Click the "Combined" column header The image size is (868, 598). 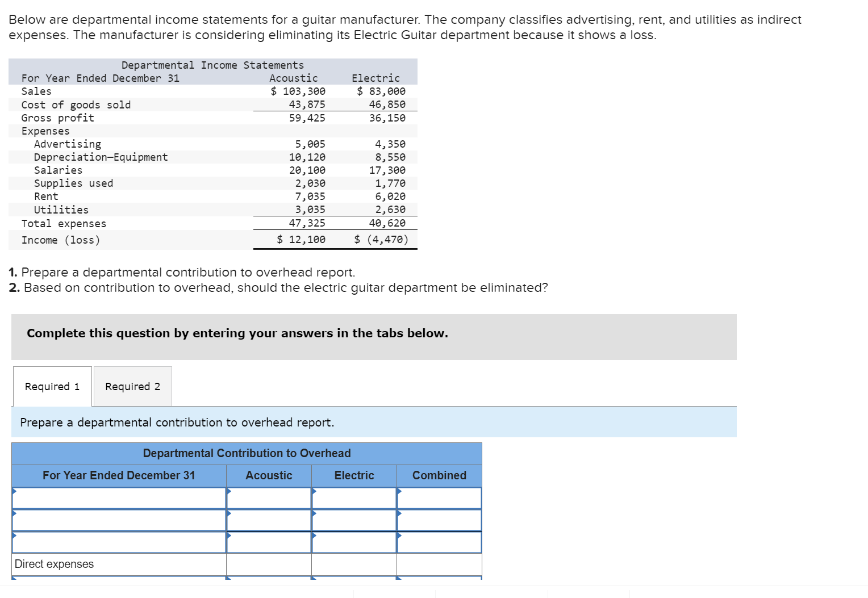439,475
